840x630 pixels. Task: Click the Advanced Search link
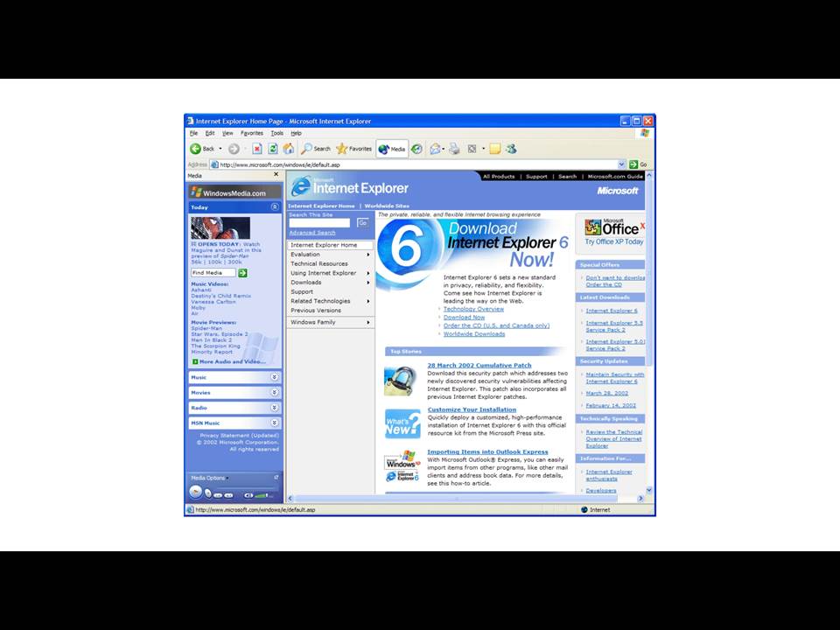coord(312,233)
